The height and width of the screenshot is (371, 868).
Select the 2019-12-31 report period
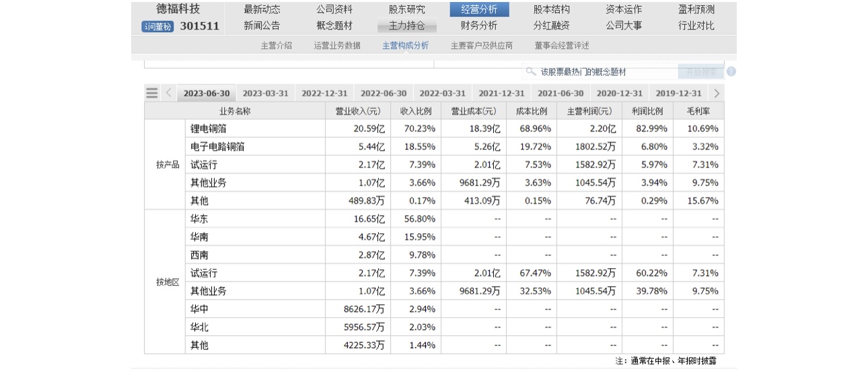tap(678, 93)
